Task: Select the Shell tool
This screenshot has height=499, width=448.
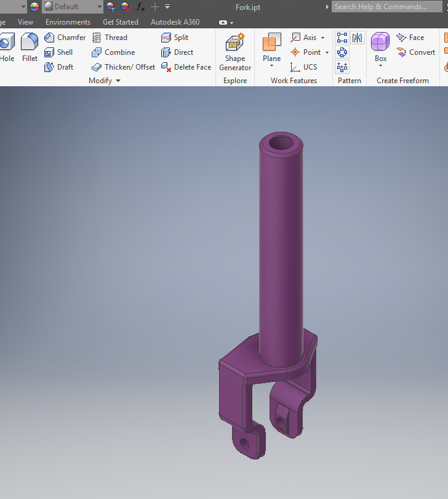Action: (x=58, y=52)
